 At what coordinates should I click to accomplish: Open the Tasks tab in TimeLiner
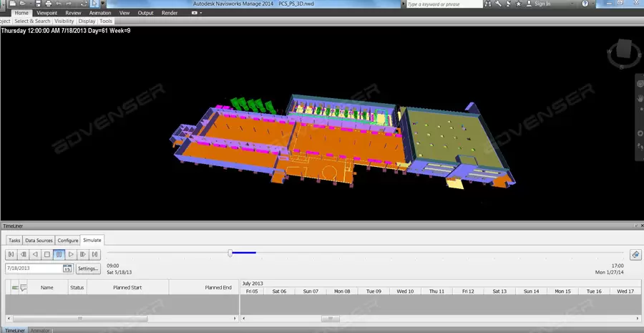[x=14, y=240]
